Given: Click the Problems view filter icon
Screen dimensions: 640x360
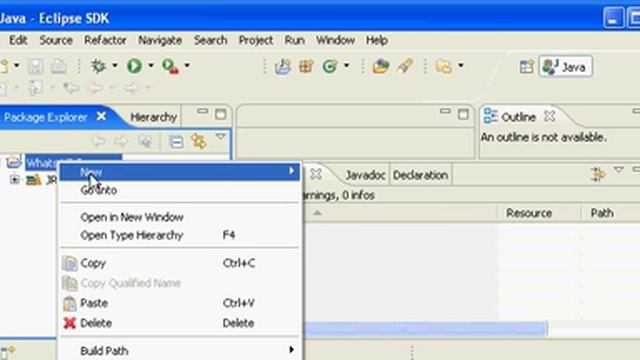Looking at the screenshot, I should 598,175.
